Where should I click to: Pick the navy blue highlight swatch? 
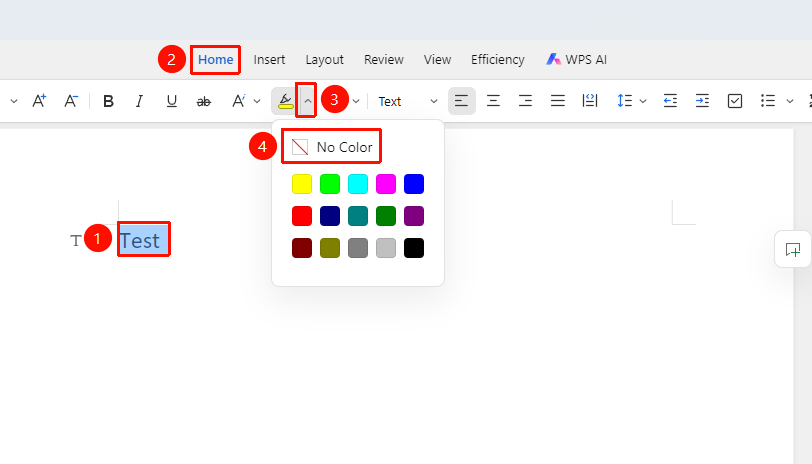(330, 216)
